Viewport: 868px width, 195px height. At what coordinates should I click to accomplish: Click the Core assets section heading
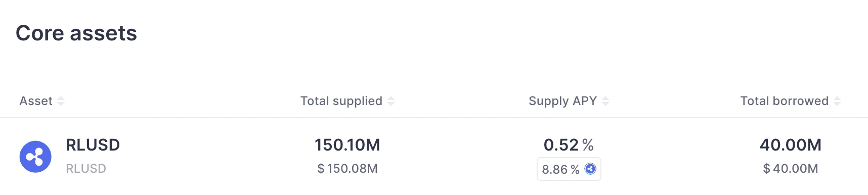(76, 33)
